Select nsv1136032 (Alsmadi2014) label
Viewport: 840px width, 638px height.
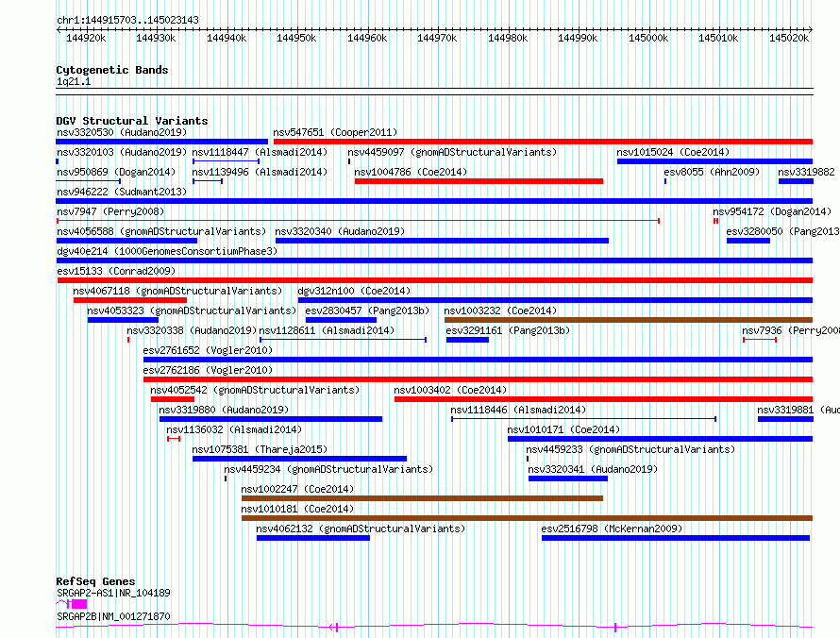tap(234, 429)
